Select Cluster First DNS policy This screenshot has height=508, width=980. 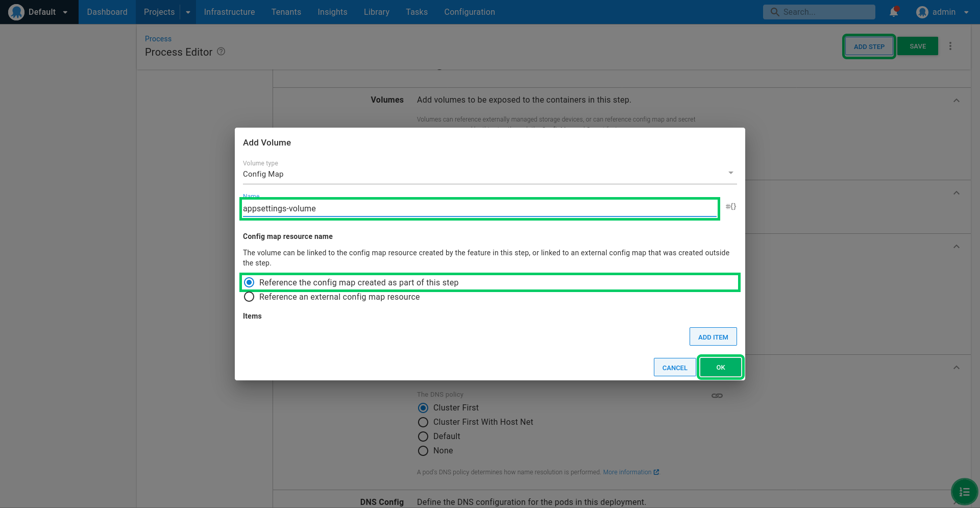(449, 407)
